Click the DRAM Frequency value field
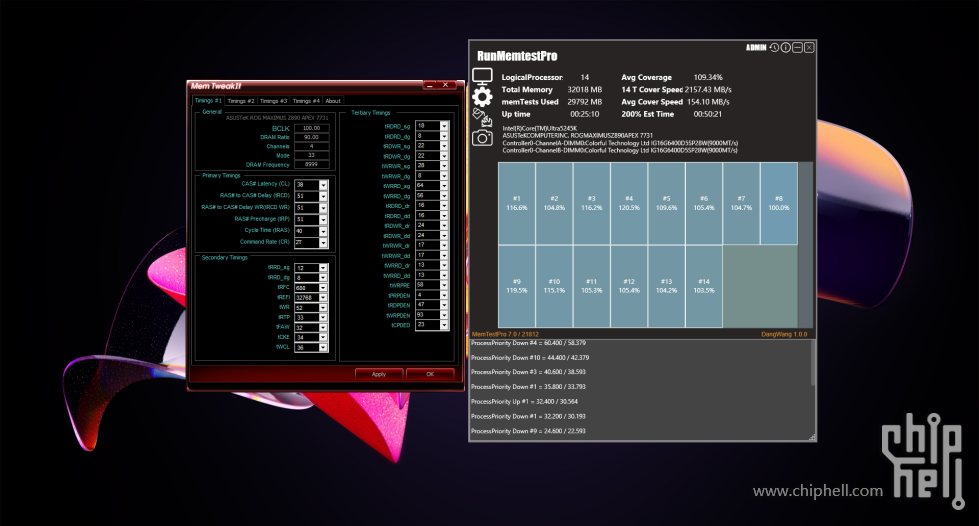This screenshot has width=979, height=526. click(312, 164)
